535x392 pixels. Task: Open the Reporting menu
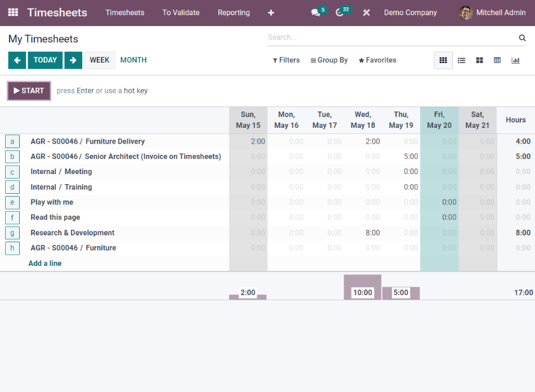point(234,12)
